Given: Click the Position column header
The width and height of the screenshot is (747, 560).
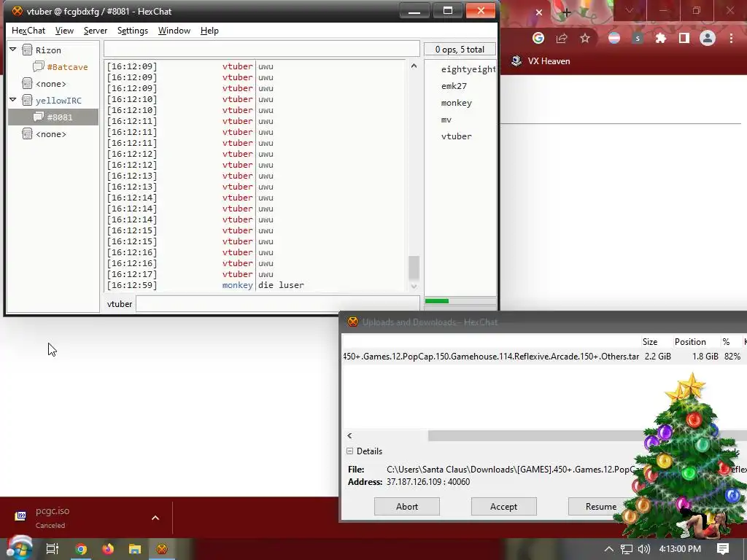Looking at the screenshot, I should (x=690, y=342).
